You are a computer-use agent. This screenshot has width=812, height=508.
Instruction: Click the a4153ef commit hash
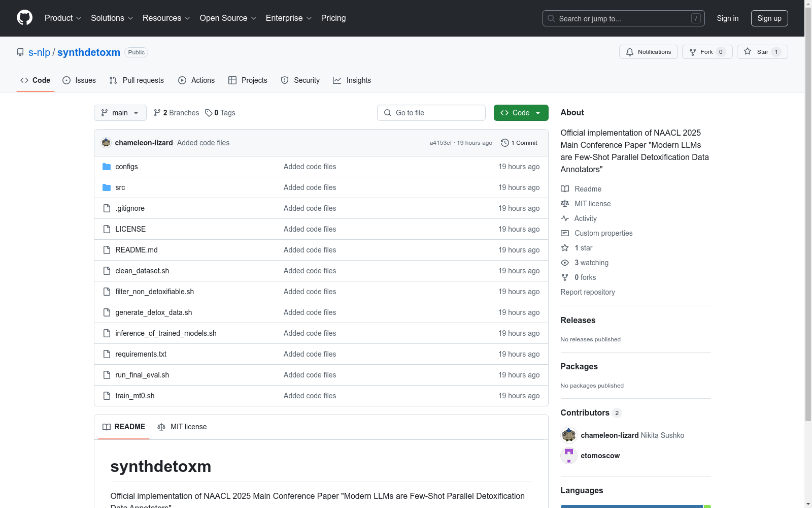click(441, 143)
